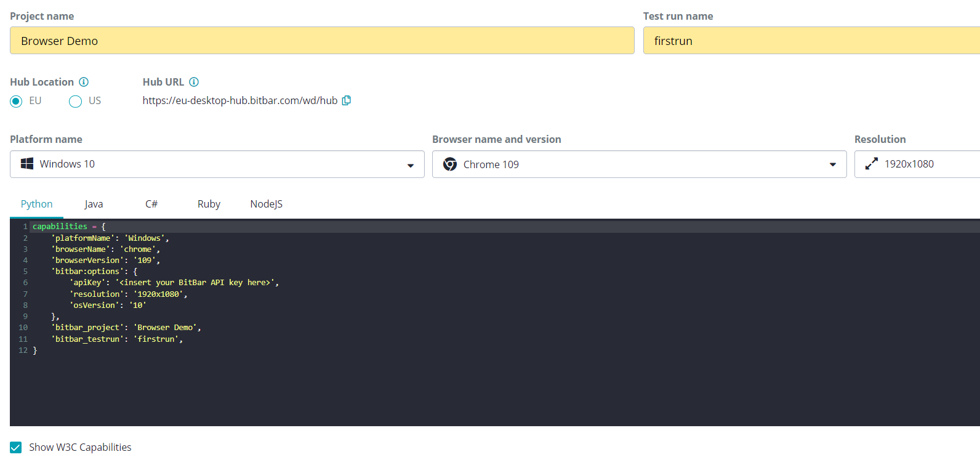Switch to the Ruby code tab
This screenshot has height=465, width=980.
[209, 204]
